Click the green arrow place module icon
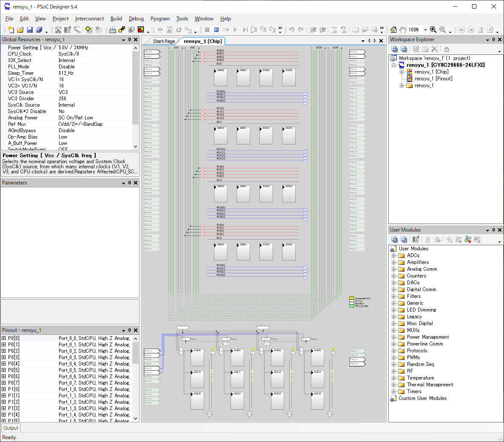 (x=468, y=240)
